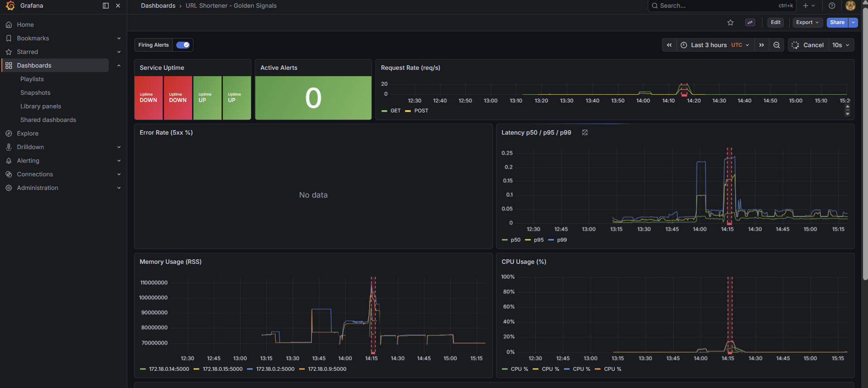Viewport: 868px width, 388px height.
Task: Shift the time range forwards
Action: [x=762, y=45]
